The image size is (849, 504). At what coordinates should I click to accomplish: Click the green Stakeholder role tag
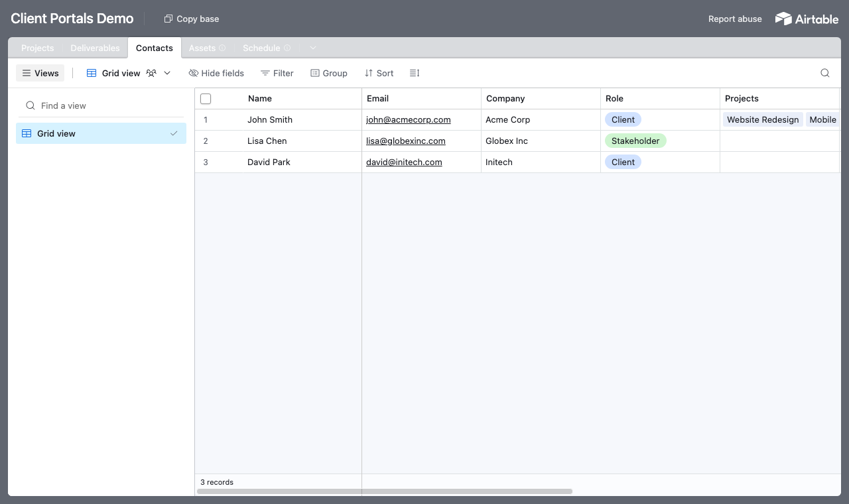635,141
